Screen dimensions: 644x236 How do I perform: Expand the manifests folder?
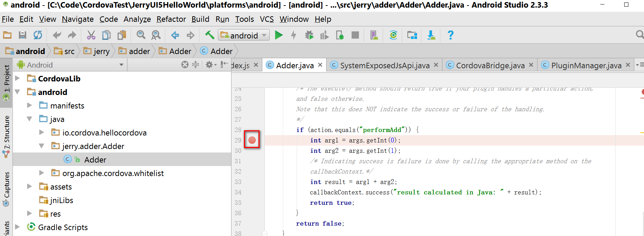click(x=29, y=105)
